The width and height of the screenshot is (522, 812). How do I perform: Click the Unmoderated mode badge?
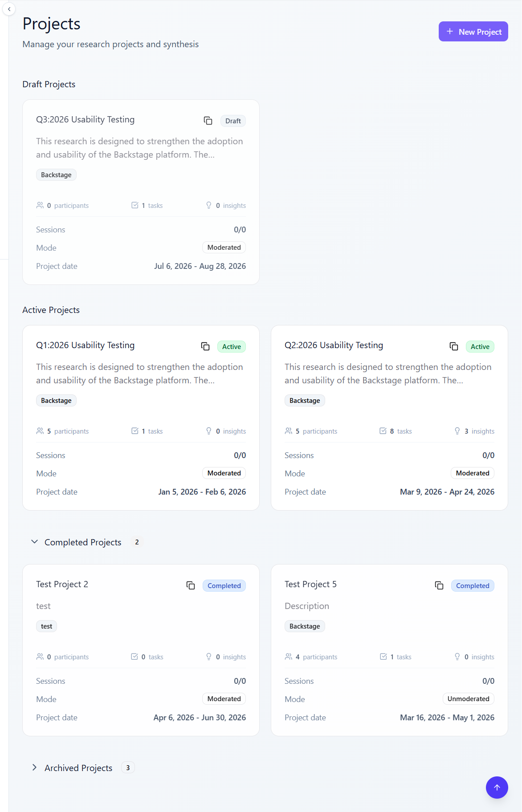click(x=468, y=699)
